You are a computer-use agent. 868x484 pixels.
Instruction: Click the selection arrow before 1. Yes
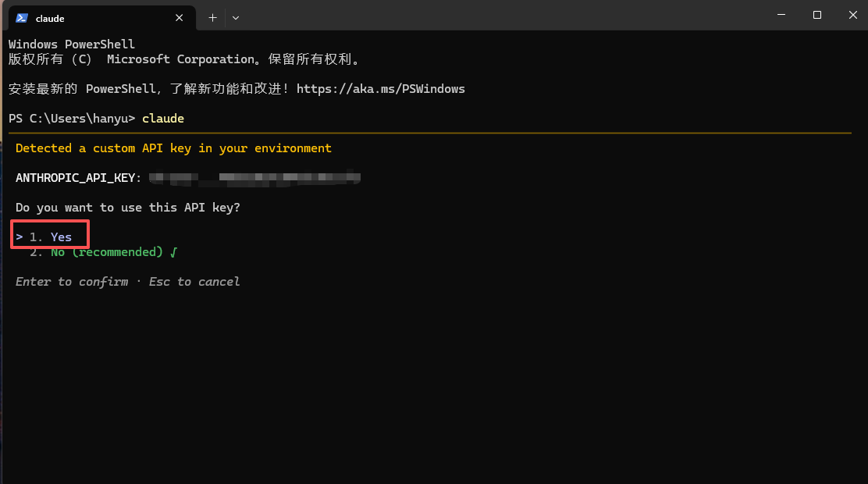click(x=20, y=237)
